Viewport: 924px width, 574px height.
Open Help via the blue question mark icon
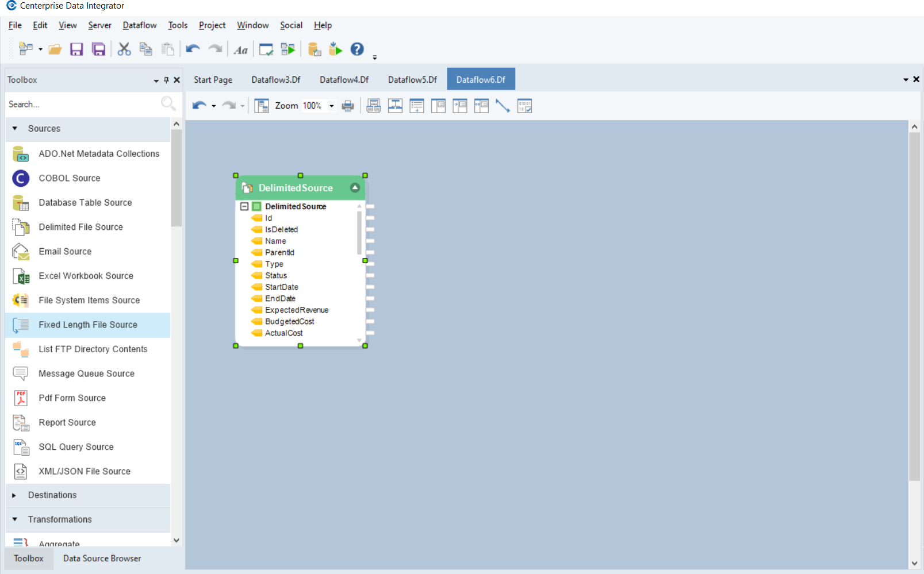(357, 49)
